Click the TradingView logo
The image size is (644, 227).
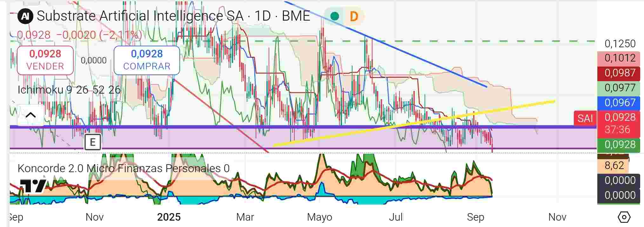[33, 186]
